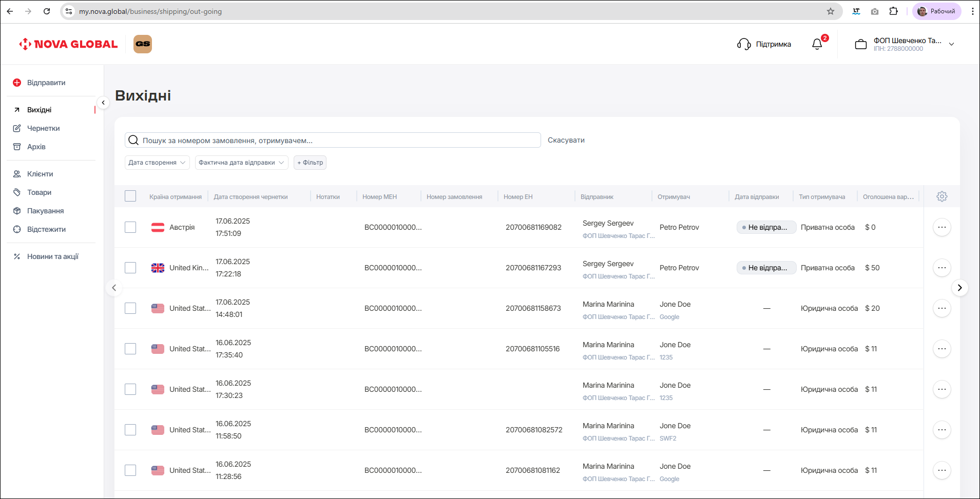The height and width of the screenshot is (499, 980).
Task: Open actions menu for the 11:28:56 row
Action: tap(942, 470)
